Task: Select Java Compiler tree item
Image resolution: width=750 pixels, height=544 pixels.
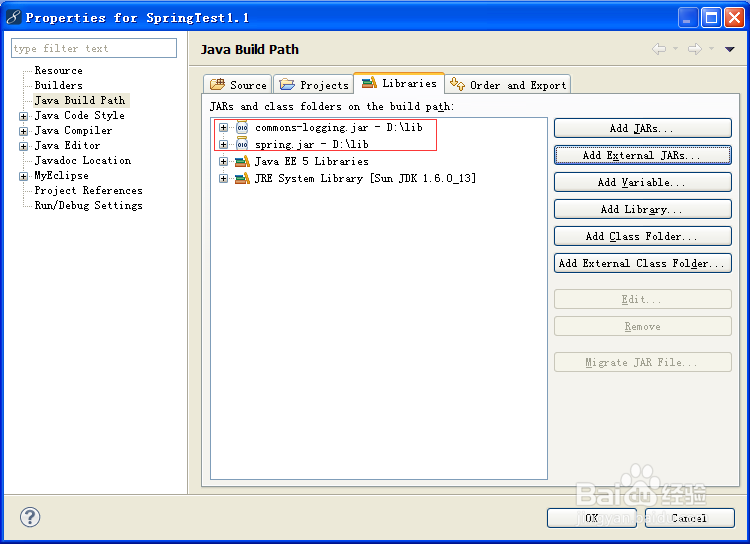Action: click(x=73, y=130)
